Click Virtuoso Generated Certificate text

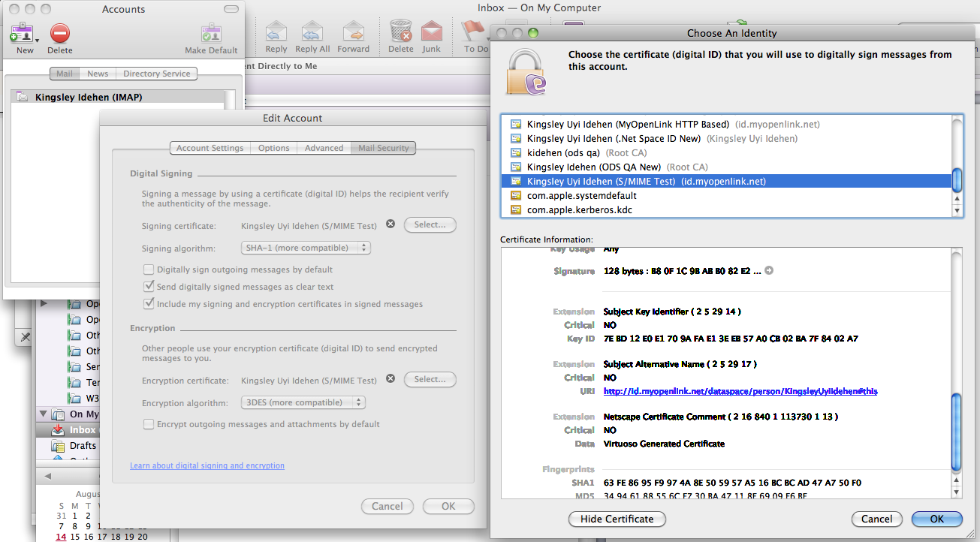click(x=664, y=444)
